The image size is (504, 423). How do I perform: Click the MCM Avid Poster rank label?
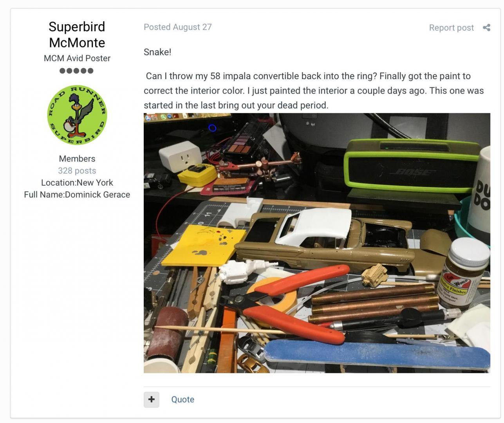(77, 58)
